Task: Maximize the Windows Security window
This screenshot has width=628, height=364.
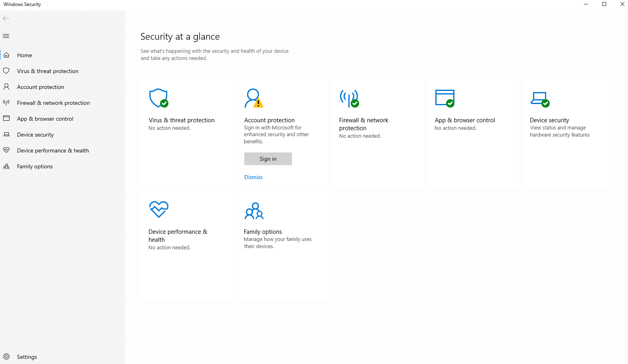Action: pos(604,4)
